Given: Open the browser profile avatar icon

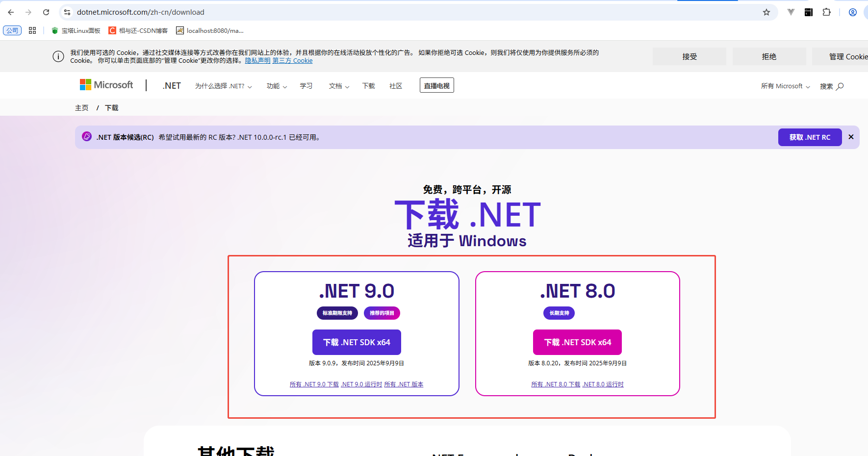Looking at the screenshot, I should [853, 12].
